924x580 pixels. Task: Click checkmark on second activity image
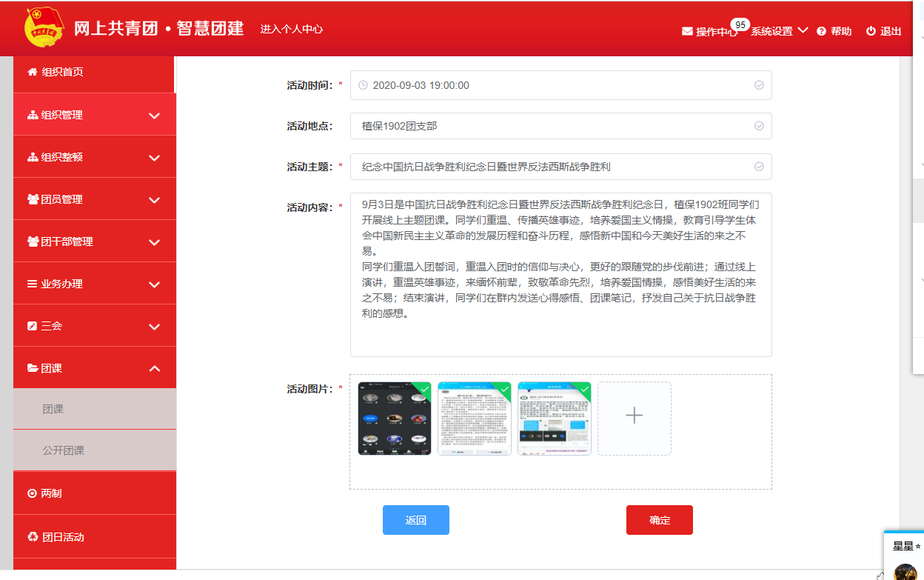click(504, 388)
